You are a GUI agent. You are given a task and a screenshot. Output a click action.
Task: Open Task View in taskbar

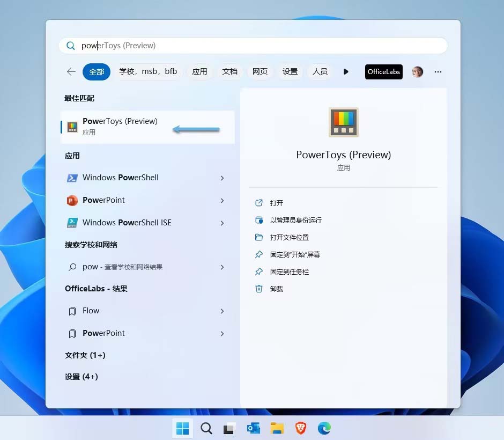click(229, 428)
